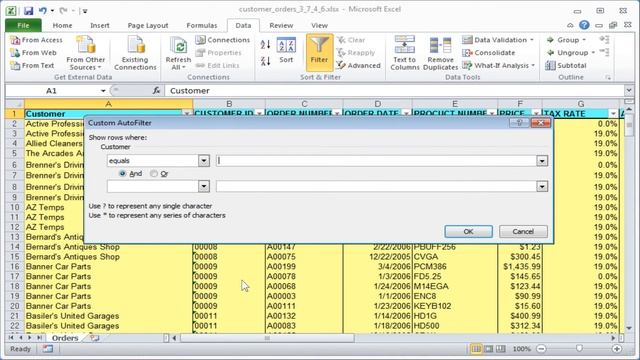Expand the Name Box dropdown
Screen dimensions: 640x360
click(103, 91)
